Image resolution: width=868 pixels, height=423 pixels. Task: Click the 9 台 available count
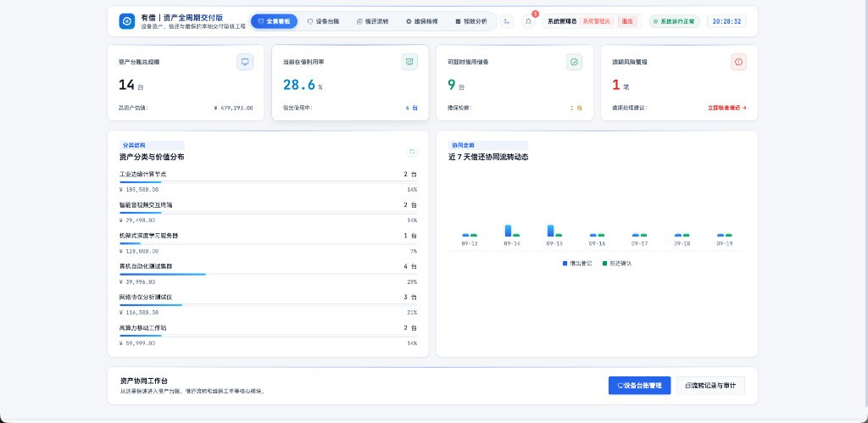(455, 85)
